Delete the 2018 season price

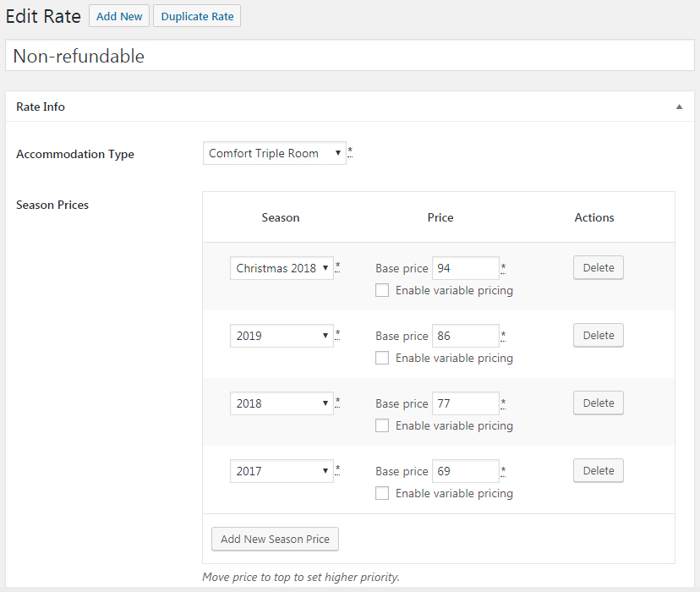[599, 403]
